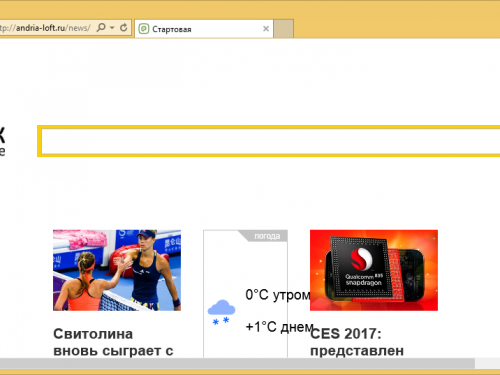Select the 0°C утром forecast text
500x375 pixels.
tap(278, 295)
